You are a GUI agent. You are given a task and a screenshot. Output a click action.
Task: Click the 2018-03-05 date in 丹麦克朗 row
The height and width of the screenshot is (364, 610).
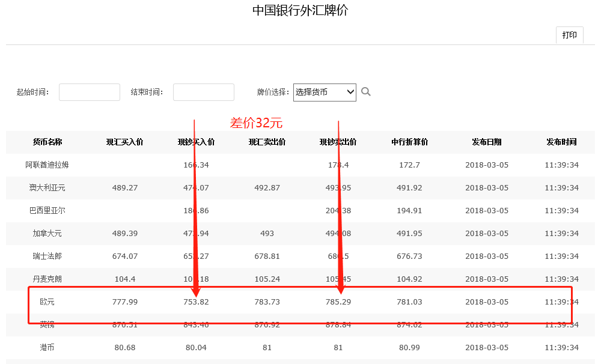tap(487, 279)
